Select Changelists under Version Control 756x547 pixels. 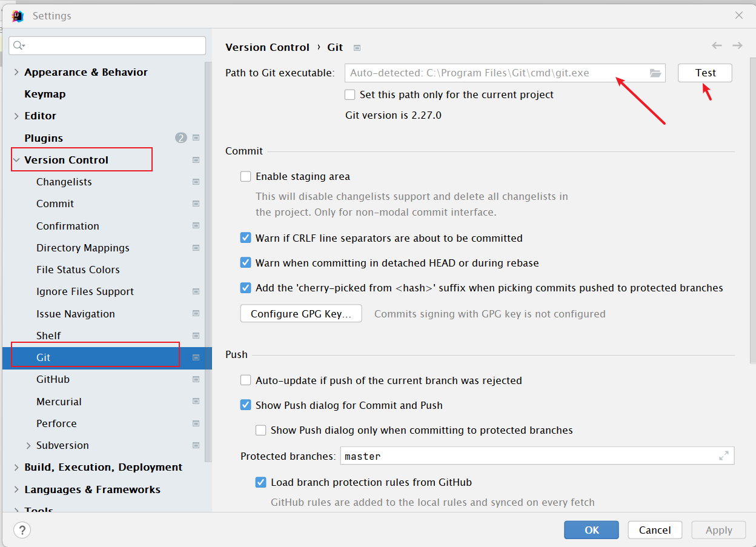(x=64, y=182)
